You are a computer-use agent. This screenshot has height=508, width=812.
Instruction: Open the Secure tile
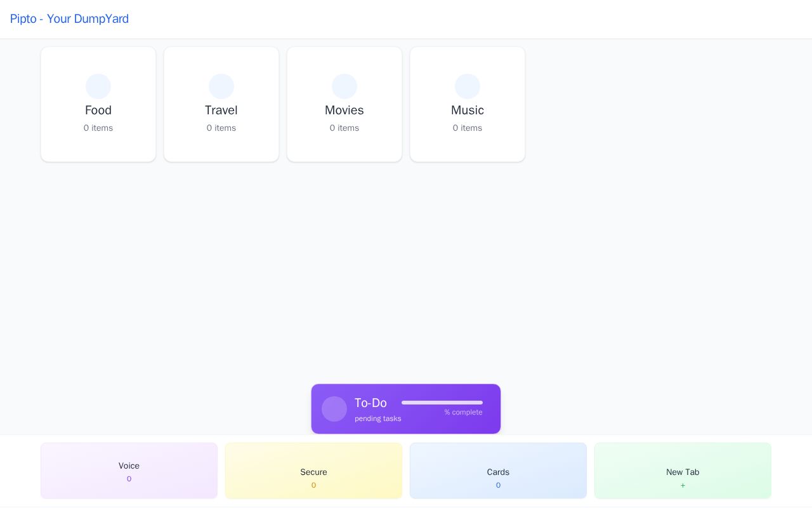pos(313,471)
